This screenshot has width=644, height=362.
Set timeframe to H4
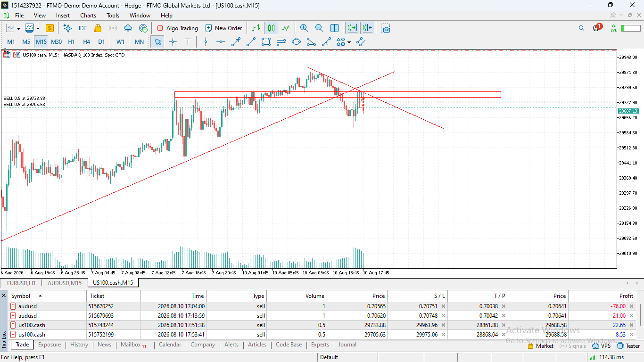(x=86, y=42)
